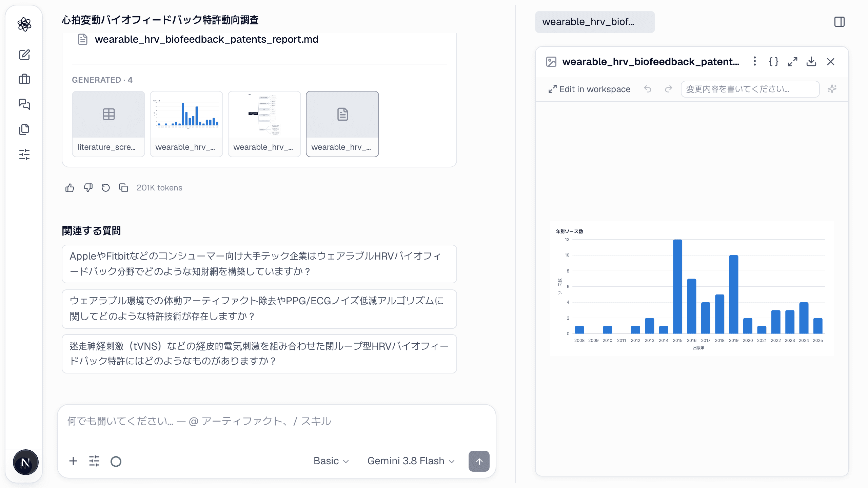Open the Gemini 3.8 Flash model dropdown

pos(411,461)
